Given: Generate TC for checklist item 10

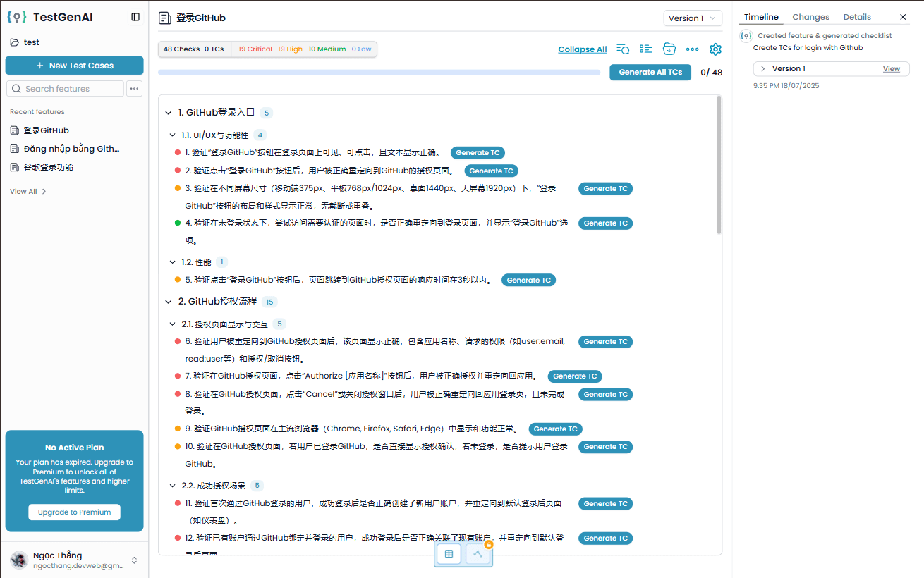Looking at the screenshot, I should coord(605,447).
